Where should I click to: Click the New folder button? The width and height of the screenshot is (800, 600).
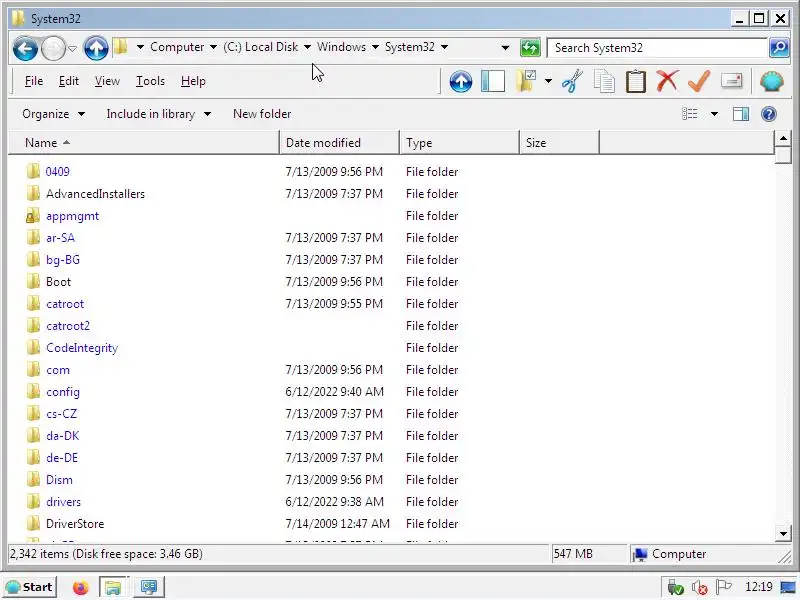coord(262,114)
